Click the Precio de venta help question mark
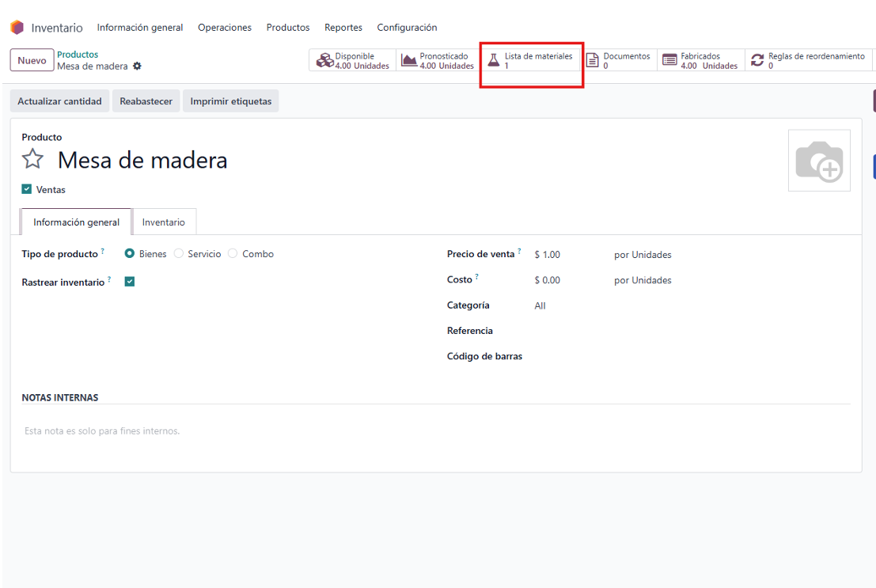The height and width of the screenshot is (588, 876). coord(520,251)
